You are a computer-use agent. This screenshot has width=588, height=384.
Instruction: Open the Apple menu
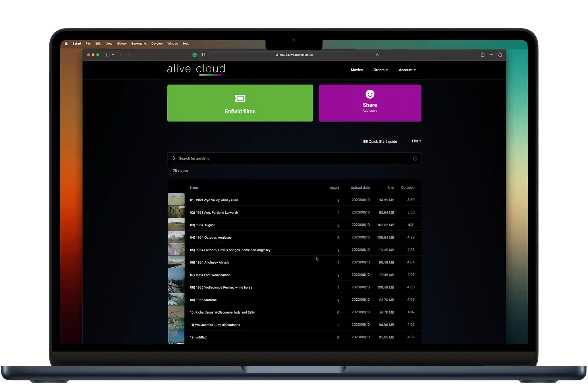[x=66, y=44]
